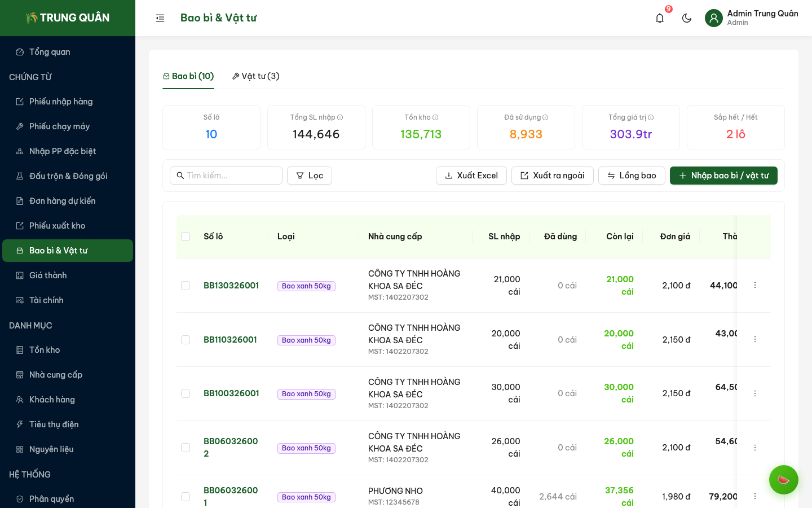Focus the Tìm kiếm search field
Screen dimensions: 812x508
(x=231, y=176)
